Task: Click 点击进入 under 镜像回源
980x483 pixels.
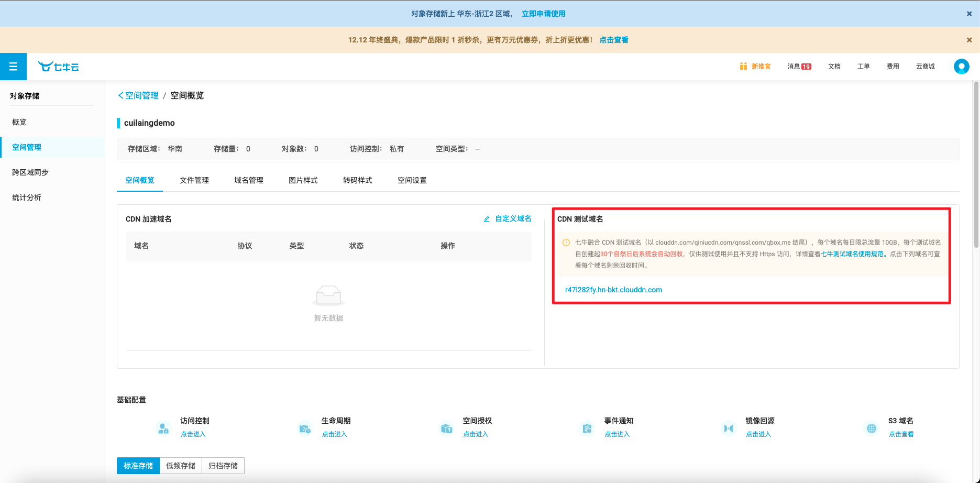Action: tap(758, 434)
